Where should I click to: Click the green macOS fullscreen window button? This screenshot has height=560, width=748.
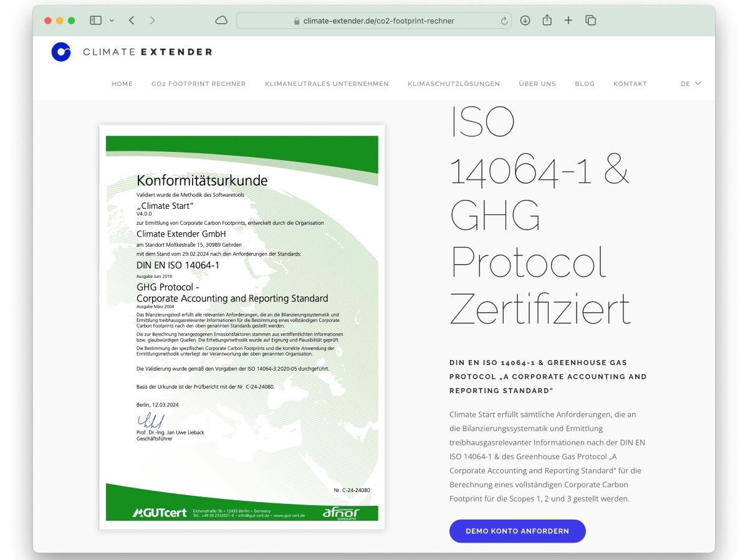pos(71,21)
